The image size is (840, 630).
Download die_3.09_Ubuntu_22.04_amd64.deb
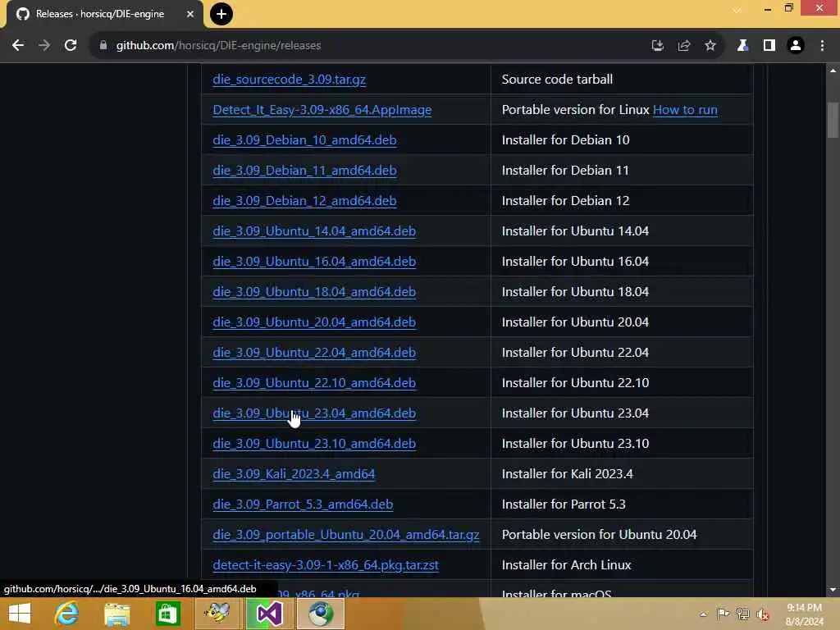tap(314, 353)
